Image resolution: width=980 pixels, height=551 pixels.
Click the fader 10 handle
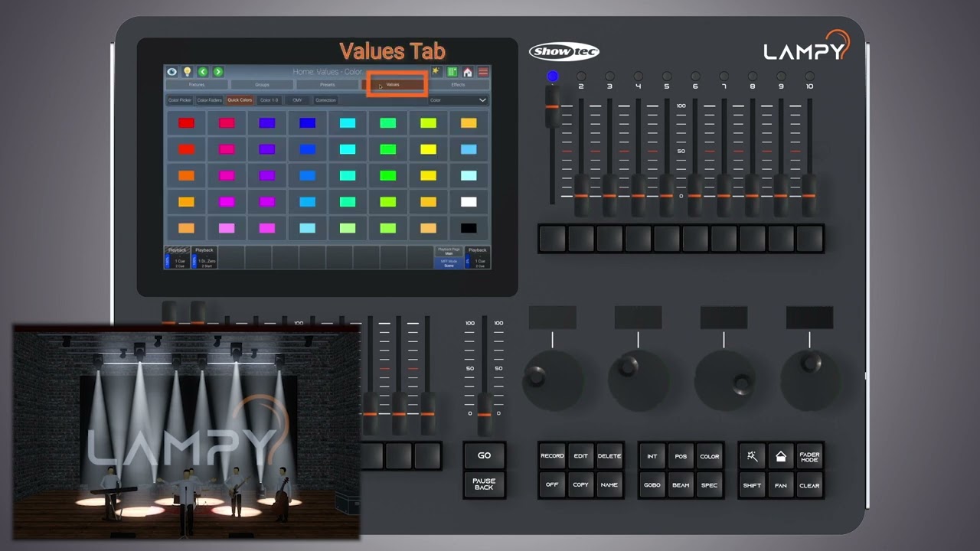pos(809,195)
